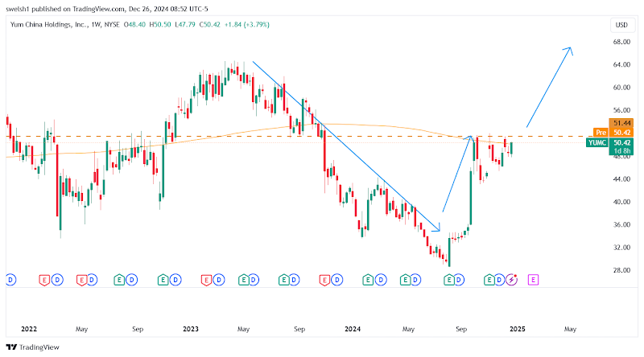
Task: Click the L47.79 low value
Action: tap(185, 25)
